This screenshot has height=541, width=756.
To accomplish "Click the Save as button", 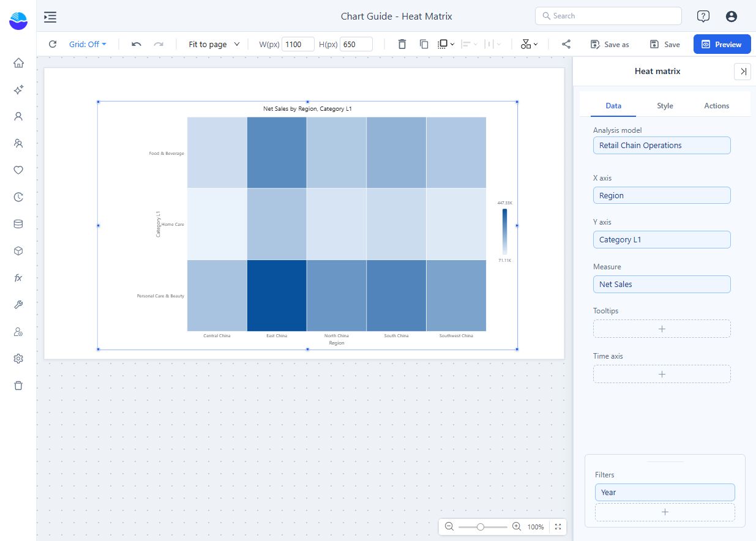I will (x=609, y=44).
